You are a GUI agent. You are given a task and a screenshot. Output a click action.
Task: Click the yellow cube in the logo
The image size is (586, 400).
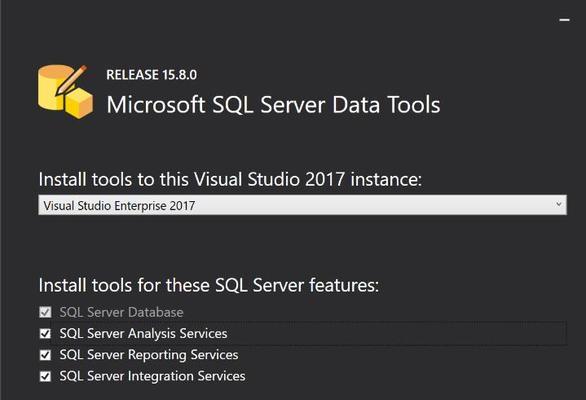[x=79, y=104]
